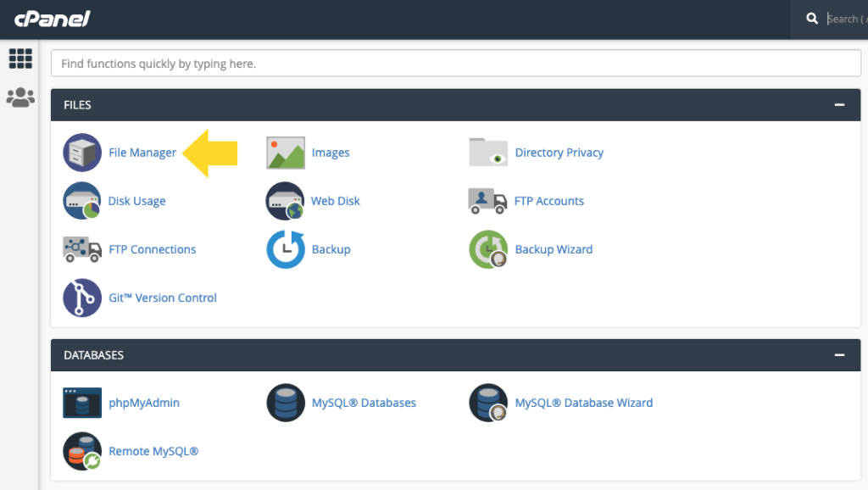This screenshot has width=868, height=490.
Task: Open the Backup Wizard icon
Action: 488,249
